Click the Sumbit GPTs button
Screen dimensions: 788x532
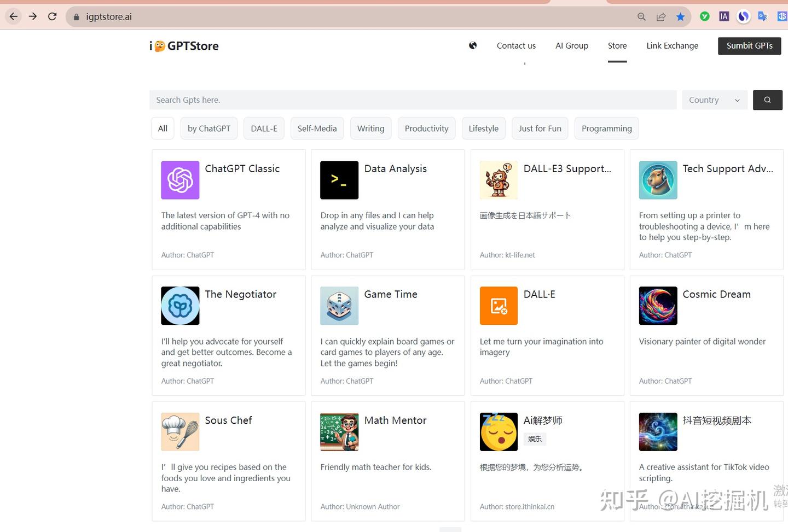coord(749,46)
